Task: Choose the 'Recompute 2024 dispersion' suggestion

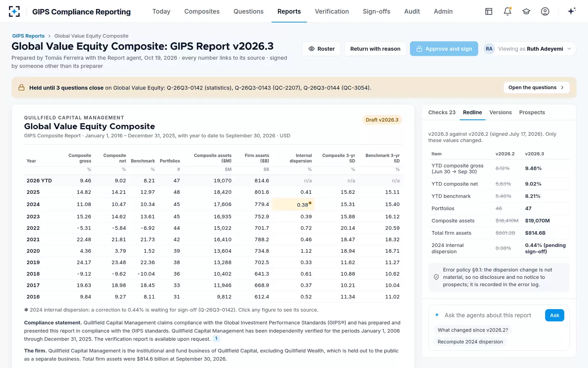Action: (470, 342)
